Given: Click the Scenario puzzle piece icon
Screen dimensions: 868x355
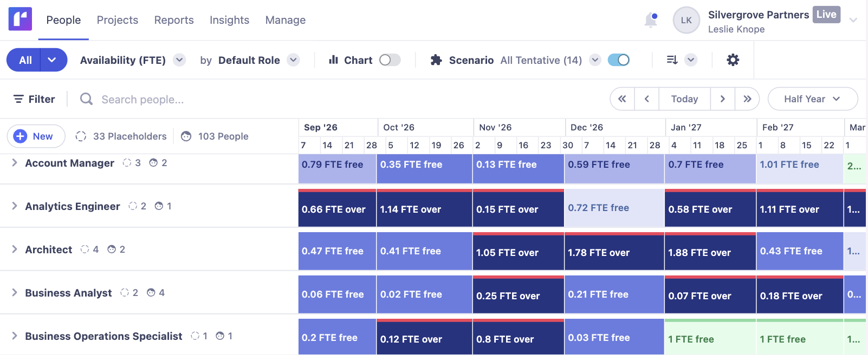Looking at the screenshot, I should click(436, 60).
